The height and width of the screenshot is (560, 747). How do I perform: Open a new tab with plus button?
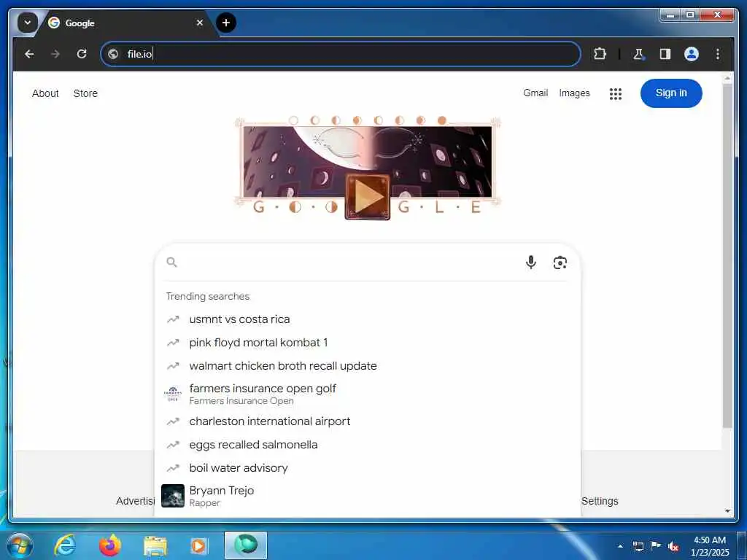226,23
